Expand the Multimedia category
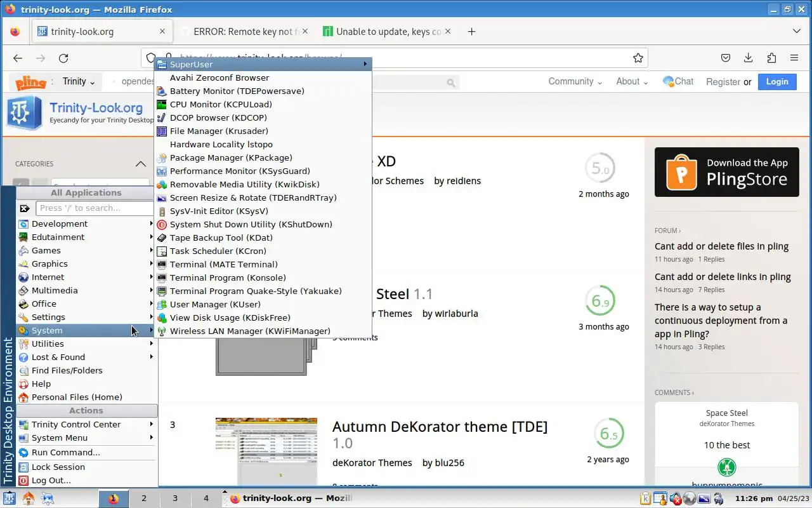 [86, 290]
